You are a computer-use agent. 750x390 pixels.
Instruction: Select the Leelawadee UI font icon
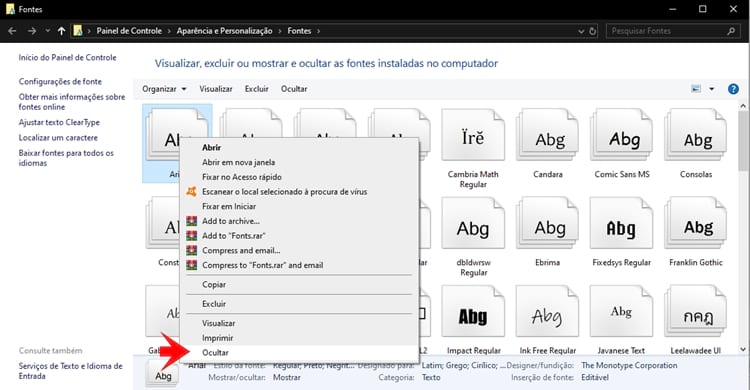tap(696, 312)
